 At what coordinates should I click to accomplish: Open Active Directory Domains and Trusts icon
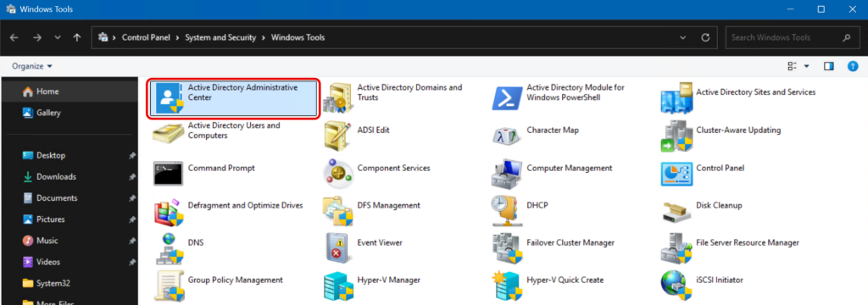click(x=338, y=98)
